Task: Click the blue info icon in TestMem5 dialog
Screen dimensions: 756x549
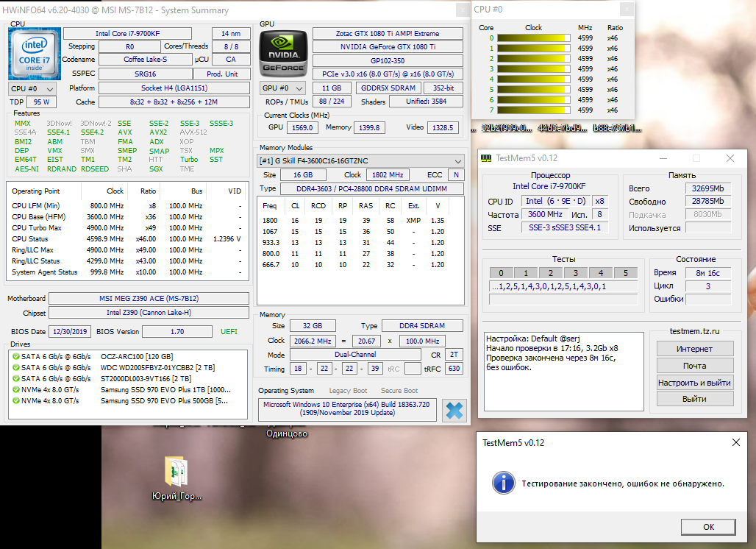Action: pos(503,483)
